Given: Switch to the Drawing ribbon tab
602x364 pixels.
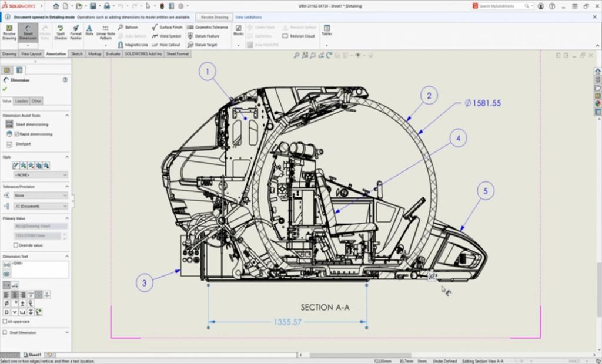Looking at the screenshot, I should pyautogui.click(x=9, y=53).
